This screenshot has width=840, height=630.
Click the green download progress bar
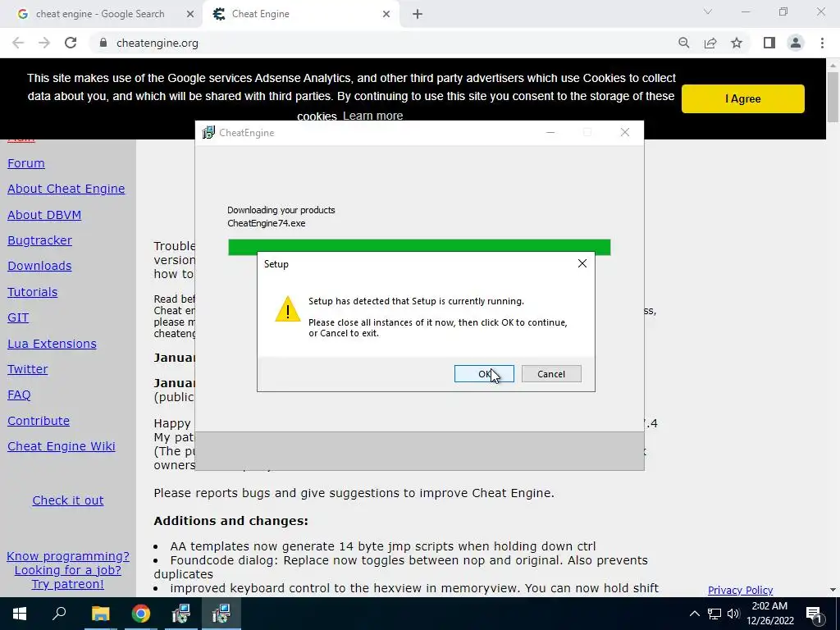pos(419,246)
